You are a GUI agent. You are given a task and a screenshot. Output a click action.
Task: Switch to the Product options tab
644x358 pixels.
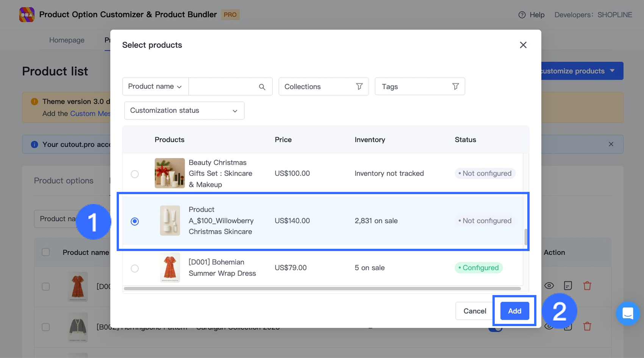tap(64, 181)
